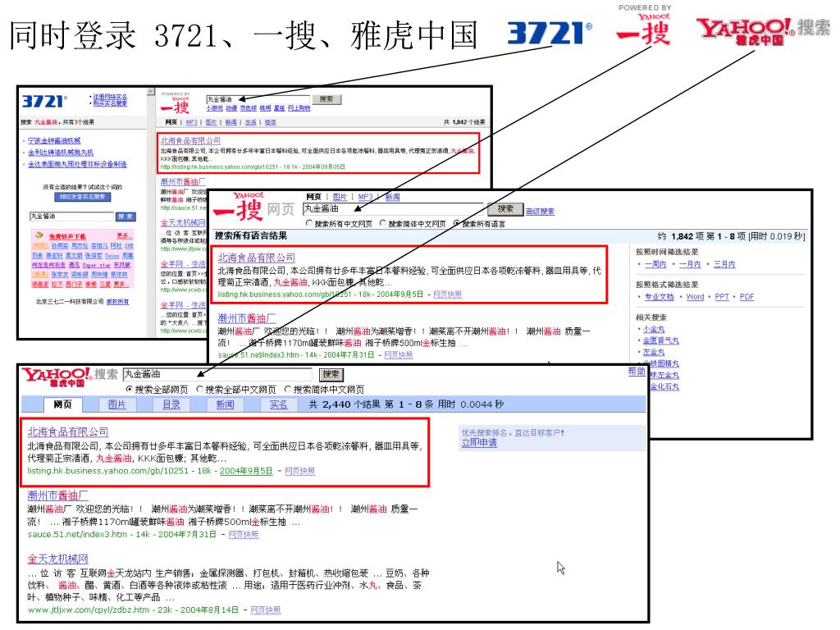Click the blue 搜索 button in the 3721 panel
The width and height of the screenshot is (840, 630).
click(126, 217)
